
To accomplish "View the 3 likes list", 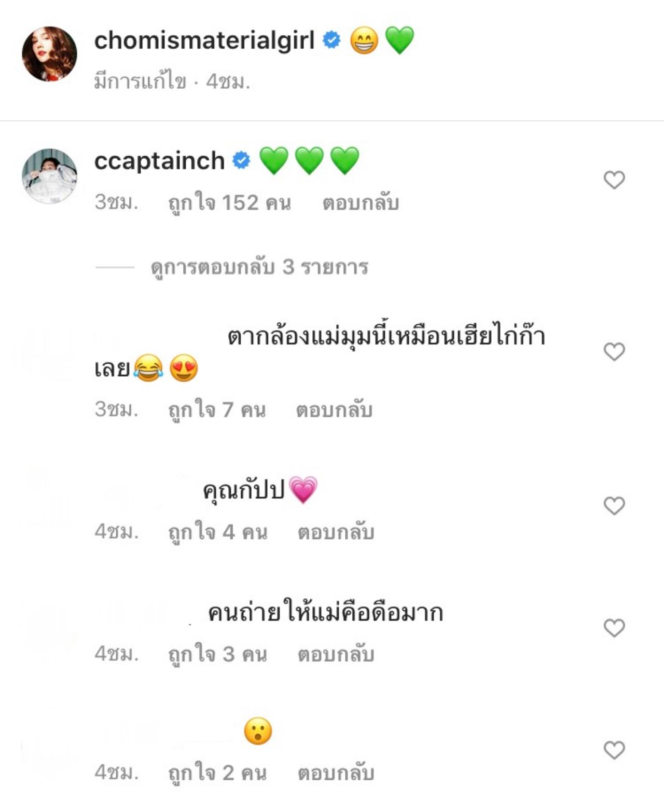I will (218, 654).
